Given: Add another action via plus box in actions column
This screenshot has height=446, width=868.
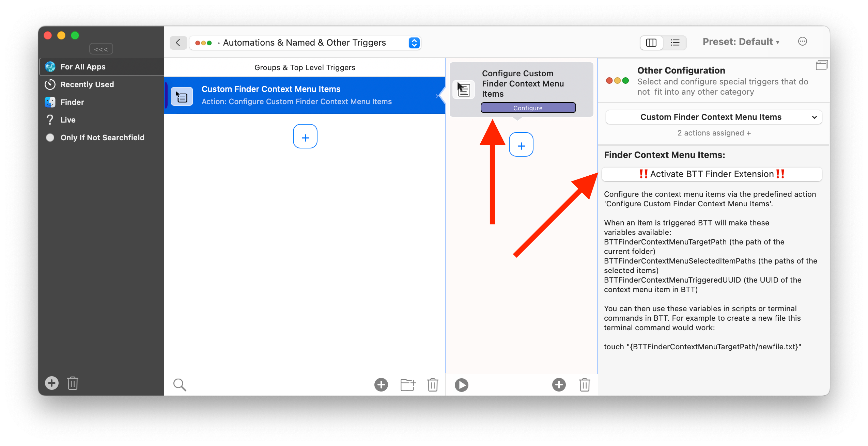Looking at the screenshot, I should pos(521,145).
